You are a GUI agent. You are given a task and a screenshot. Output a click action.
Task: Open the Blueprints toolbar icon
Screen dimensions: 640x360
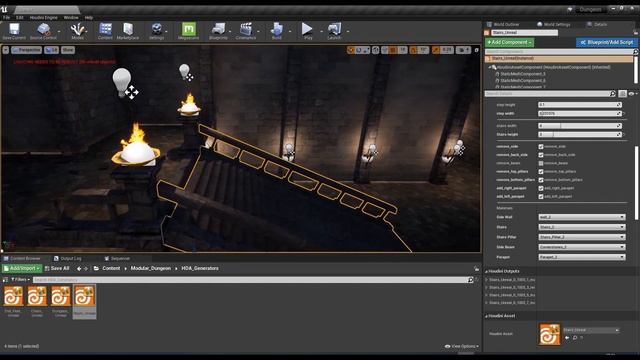click(x=218, y=31)
